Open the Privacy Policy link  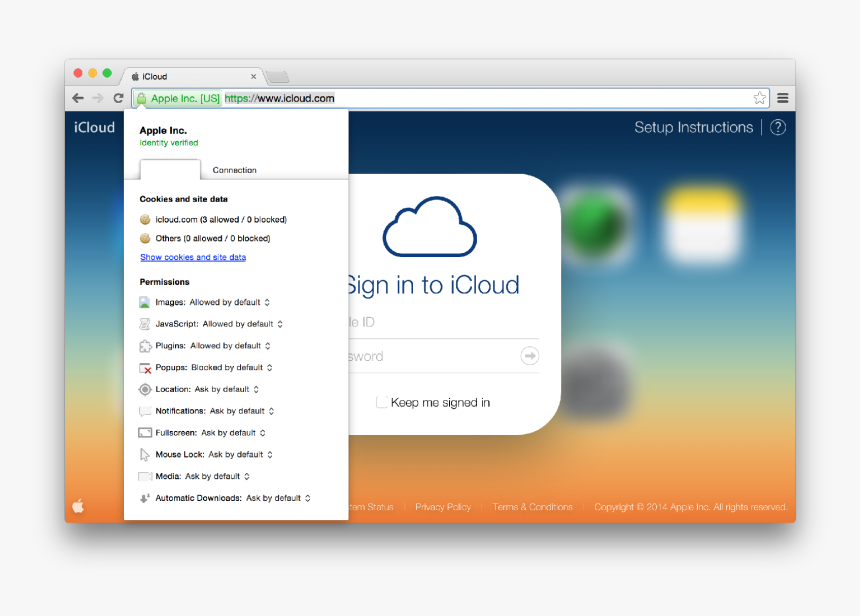pos(443,507)
